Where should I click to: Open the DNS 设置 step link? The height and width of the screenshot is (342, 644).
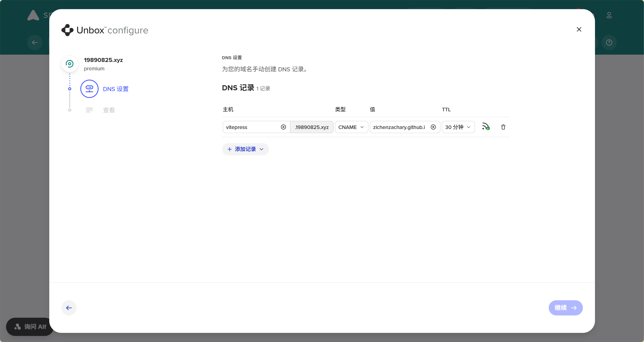(115, 89)
